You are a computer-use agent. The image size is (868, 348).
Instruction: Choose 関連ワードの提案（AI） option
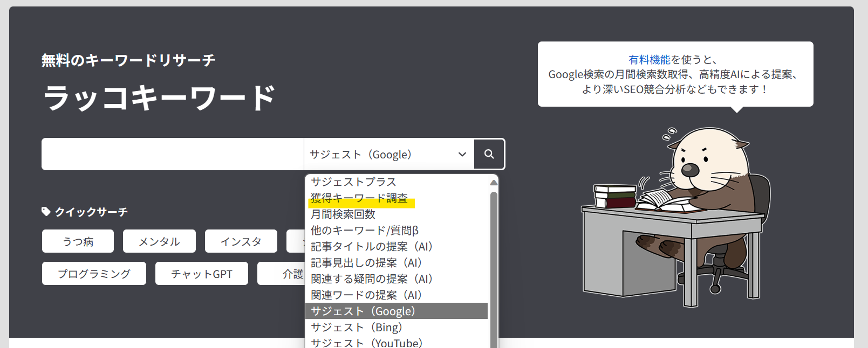[x=366, y=295]
